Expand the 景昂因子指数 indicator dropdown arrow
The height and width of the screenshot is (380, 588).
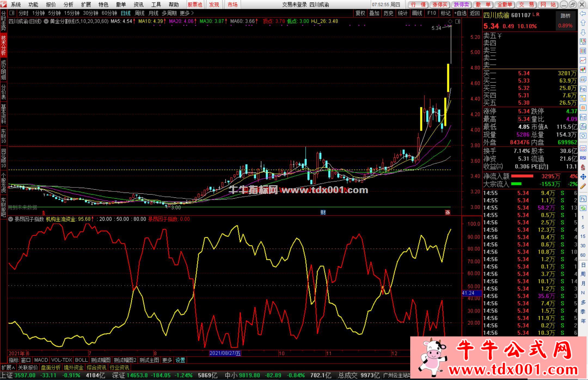[11, 219]
